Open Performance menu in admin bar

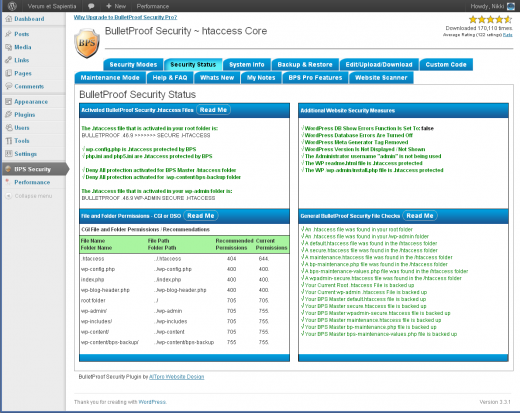pos(153,6)
